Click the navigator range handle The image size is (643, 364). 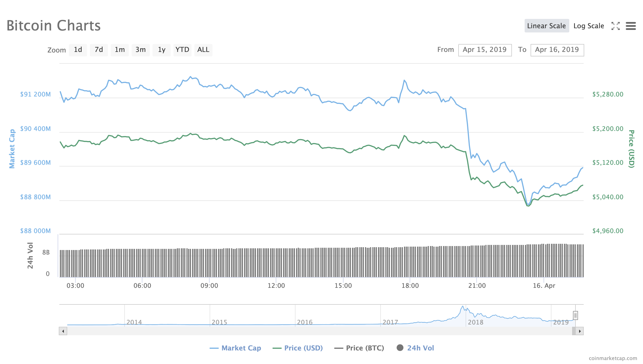pyautogui.click(x=575, y=315)
